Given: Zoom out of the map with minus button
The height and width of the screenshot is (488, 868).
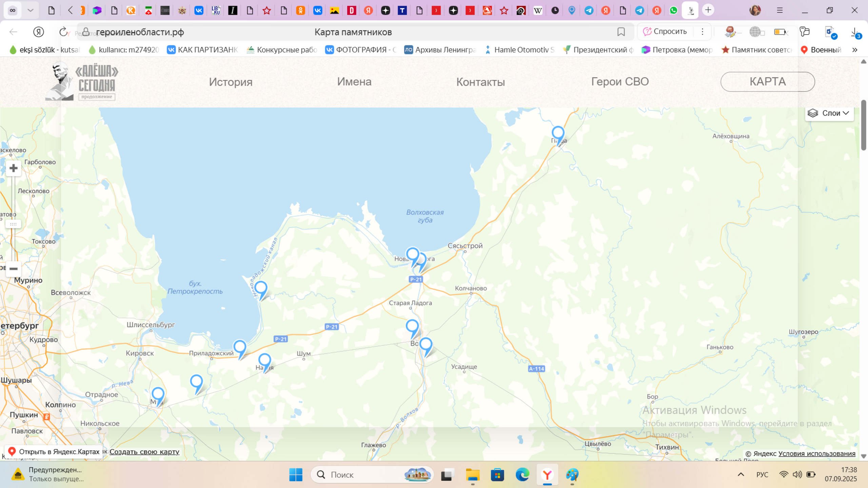Looking at the screenshot, I should (x=14, y=269).
